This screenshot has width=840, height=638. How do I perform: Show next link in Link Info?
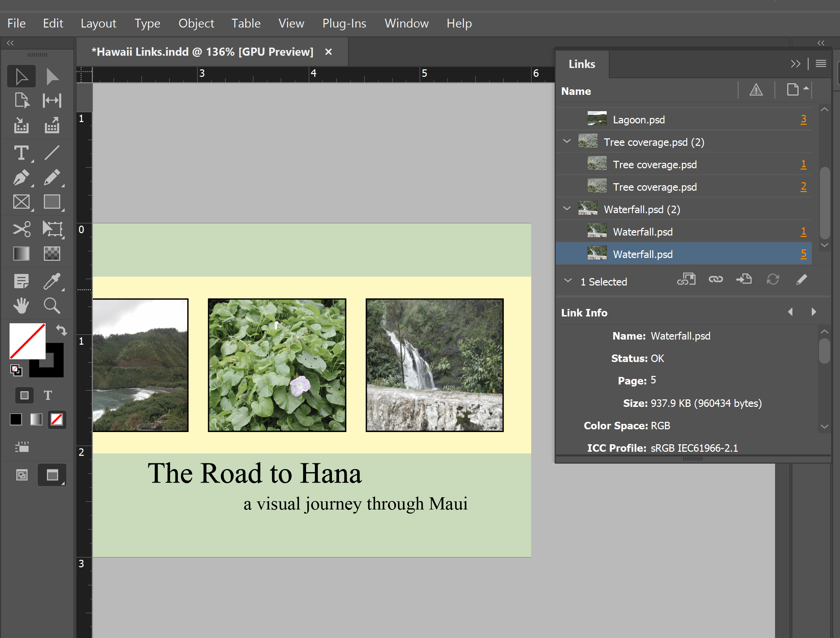813,312
